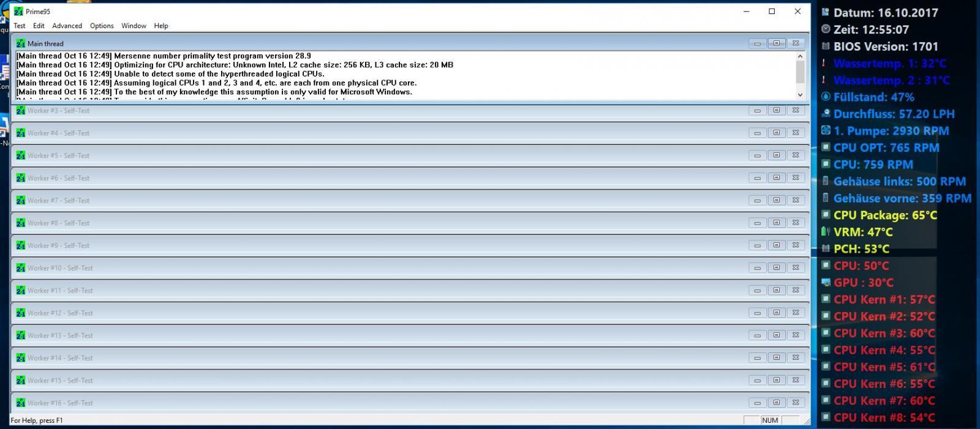Click the CPU Kern #8: 54°C reading
The image size is (980, 429).
[884, 417]
